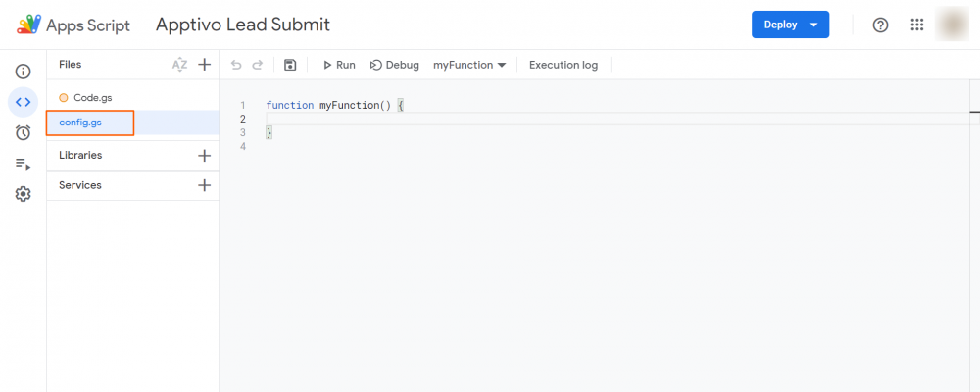Select the Code.gs file
980x392 pixels.
point(94,97)
